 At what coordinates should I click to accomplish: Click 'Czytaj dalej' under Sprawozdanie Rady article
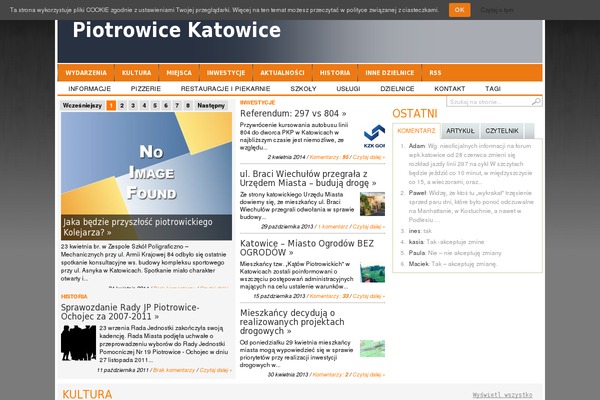point(216,370)
